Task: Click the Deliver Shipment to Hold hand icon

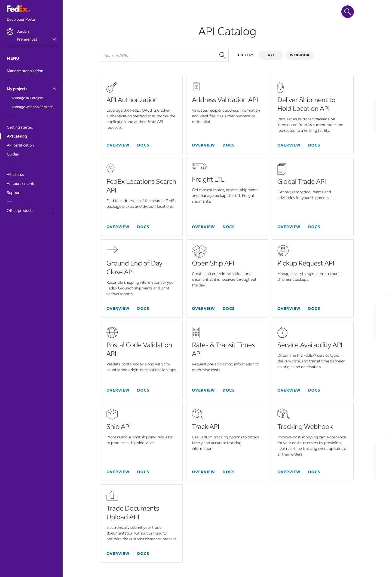Action: (280, 87)
